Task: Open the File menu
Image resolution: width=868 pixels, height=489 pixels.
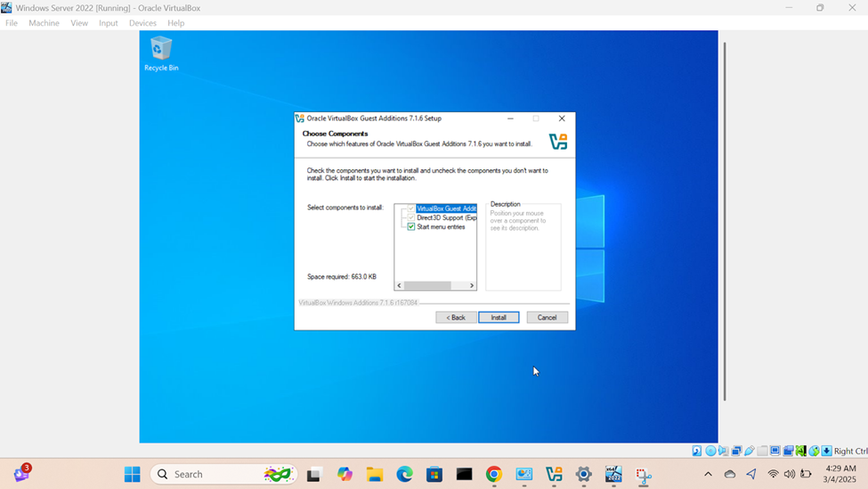Action: point(12,22)
